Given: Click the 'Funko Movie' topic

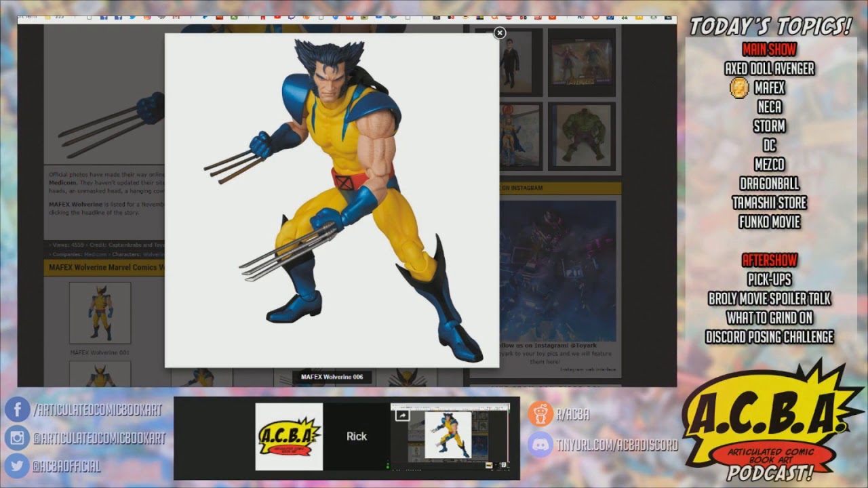Looking at the screenshot, I should (x=769, y=222).
